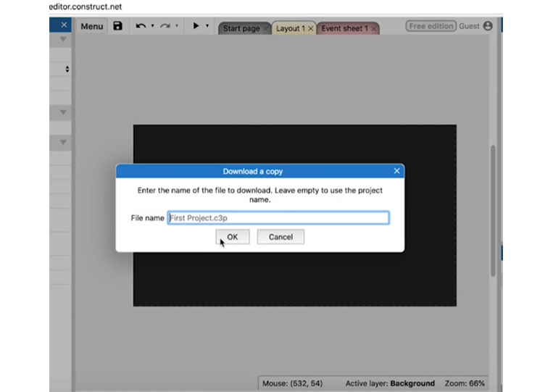This screenshot has width=553, height=392.
Task: Collapse the third section triangle in side panel
Action: [x=63, y=143]
